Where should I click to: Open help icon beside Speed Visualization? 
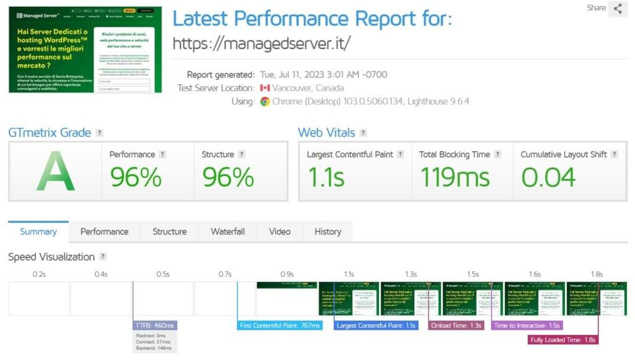click(103, 256)
